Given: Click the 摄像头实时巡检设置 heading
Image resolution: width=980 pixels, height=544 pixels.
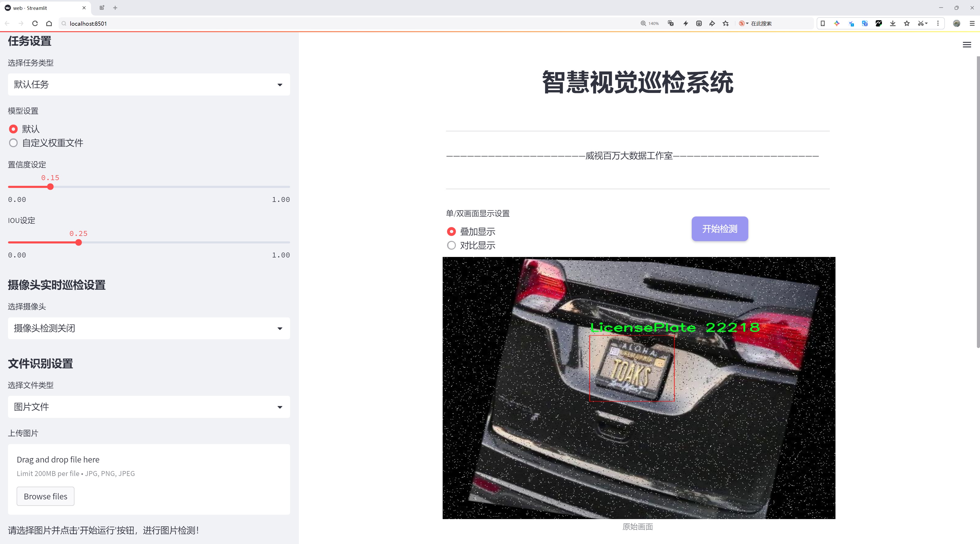Looking at the screenshot, I should click(x=57, y=285).
